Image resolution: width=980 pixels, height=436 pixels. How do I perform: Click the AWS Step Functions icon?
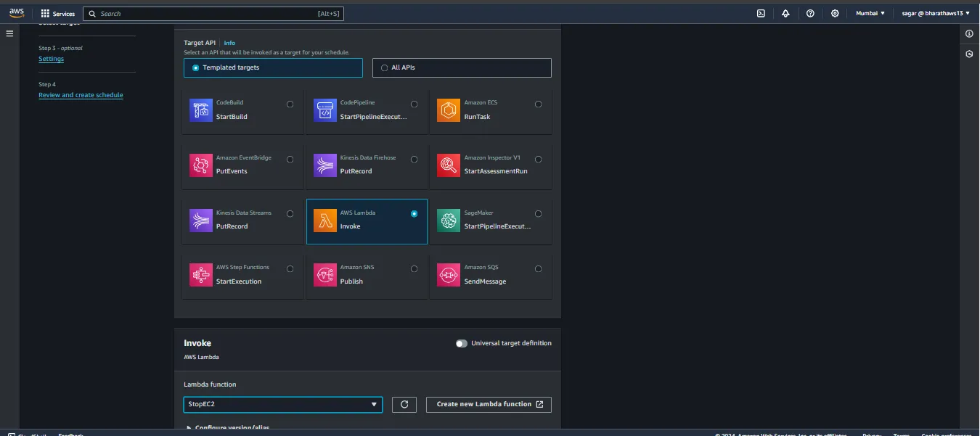[x=201, y=275]
